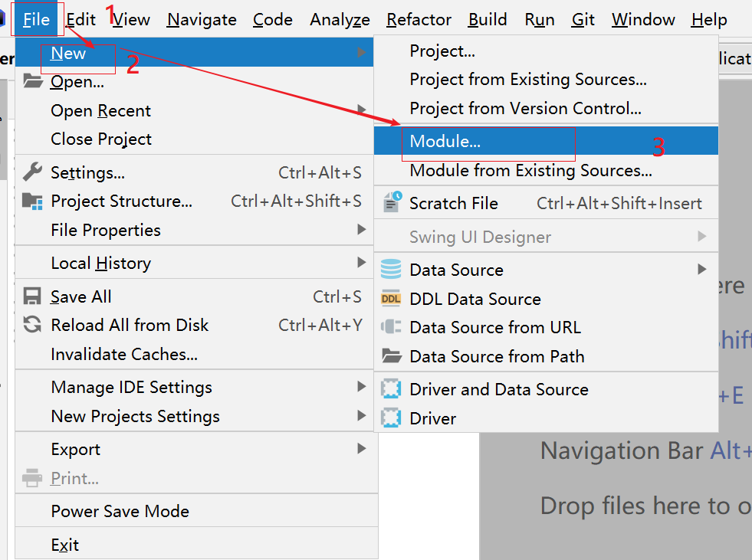The image size is (752, 560).
Task: Click the Settings wrench icon
Action: pos(33,172)
